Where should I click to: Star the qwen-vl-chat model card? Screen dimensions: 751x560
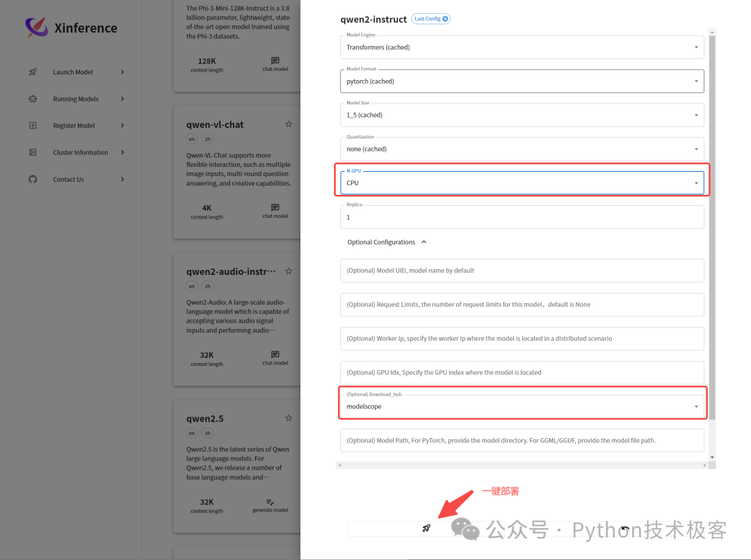pyautogui.click(x=289, y=124)
